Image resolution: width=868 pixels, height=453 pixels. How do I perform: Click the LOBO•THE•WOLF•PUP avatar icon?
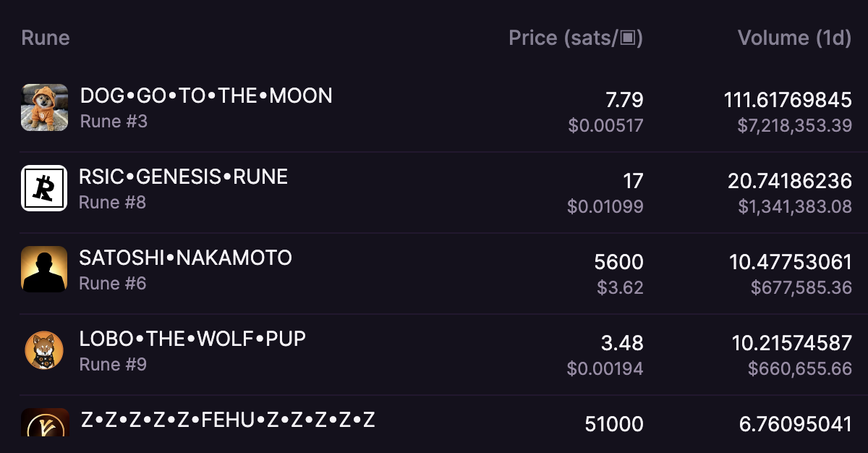pyautogui.click(x=44, y=350)
